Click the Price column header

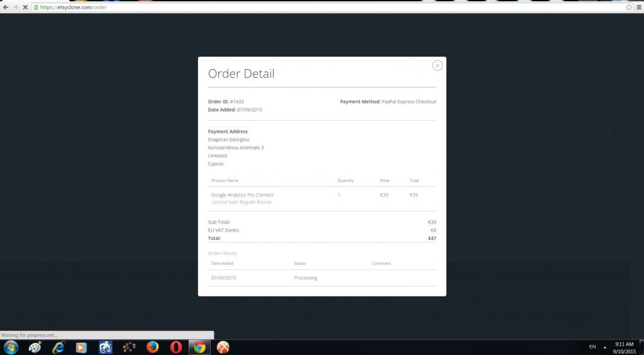point(385,181)
